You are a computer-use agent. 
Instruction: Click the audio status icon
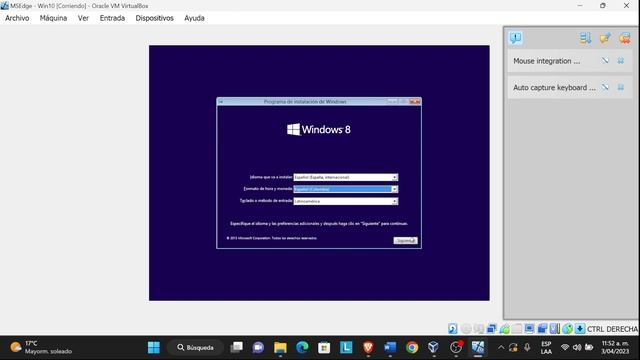point(479,329)
